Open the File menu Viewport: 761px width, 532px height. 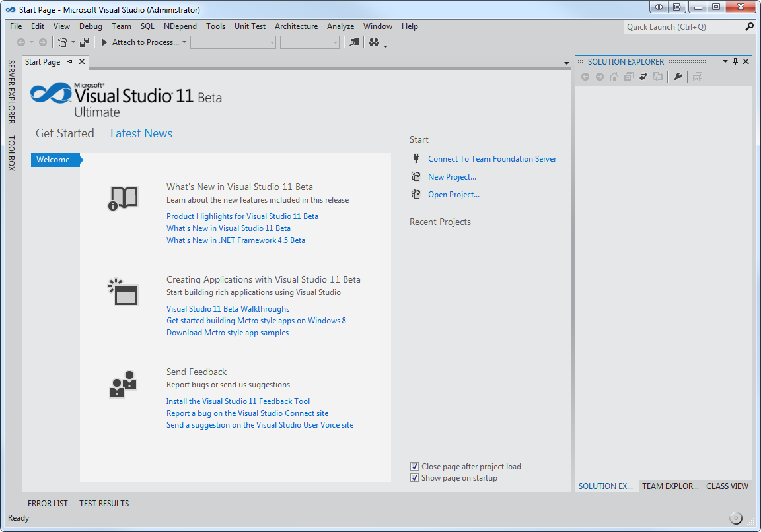tap(16, 26)
